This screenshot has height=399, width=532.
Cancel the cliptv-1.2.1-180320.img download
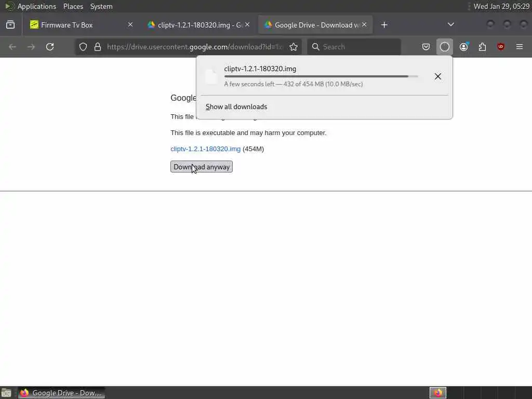(437, 76)
